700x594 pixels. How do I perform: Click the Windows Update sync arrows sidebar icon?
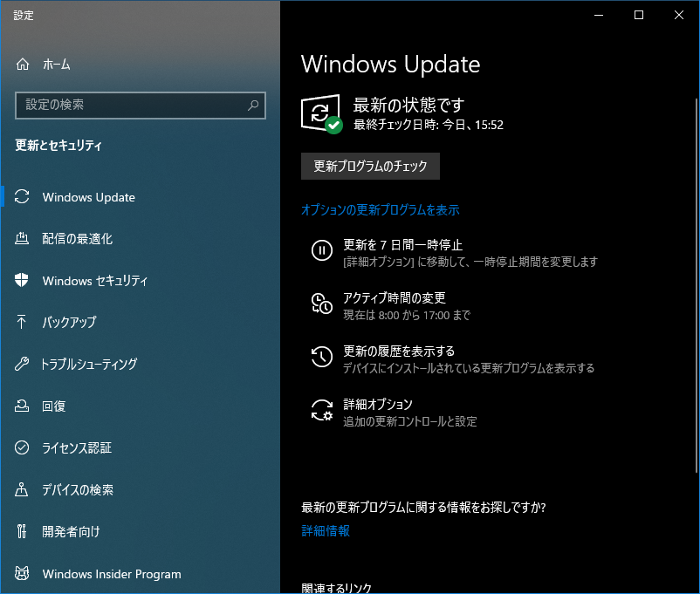click(x=22, y=197)
